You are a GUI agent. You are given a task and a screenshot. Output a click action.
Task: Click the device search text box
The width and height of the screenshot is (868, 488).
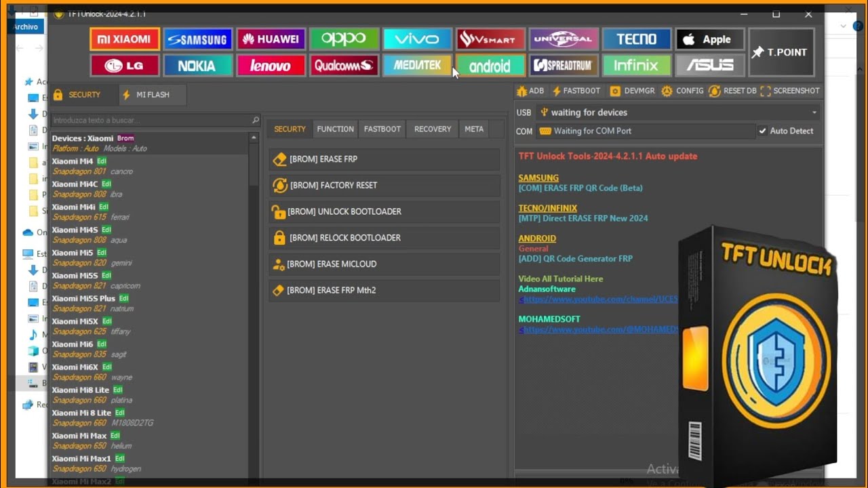151,120
